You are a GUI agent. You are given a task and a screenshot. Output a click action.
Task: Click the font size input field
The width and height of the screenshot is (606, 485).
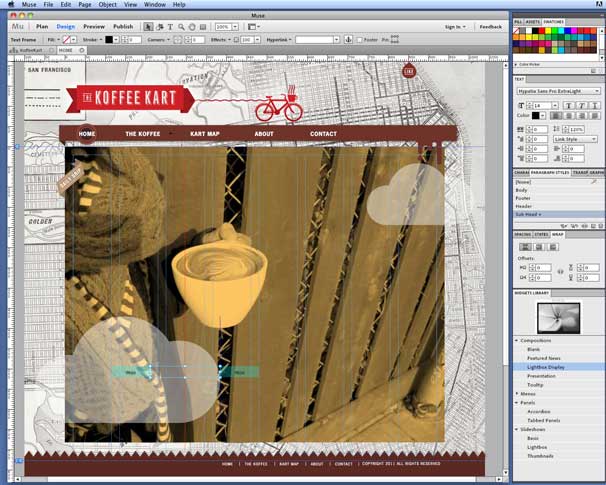click(x=542, y=106)
